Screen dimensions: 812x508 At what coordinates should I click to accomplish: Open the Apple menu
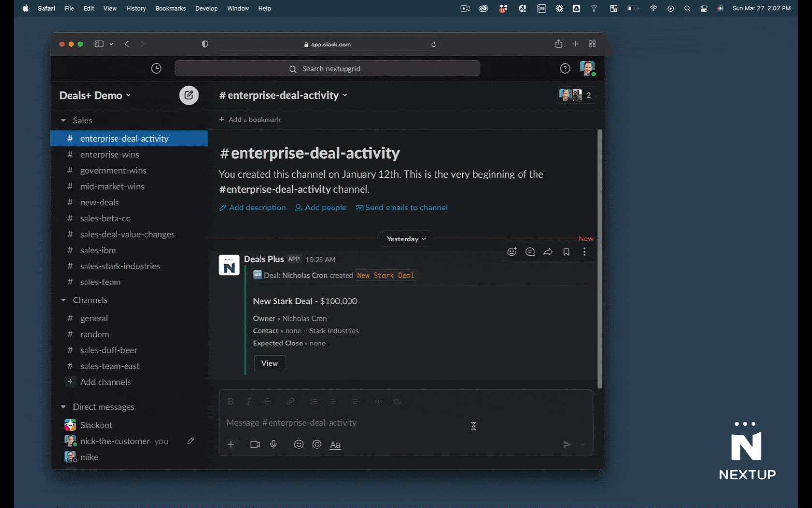tap(26, 8)
